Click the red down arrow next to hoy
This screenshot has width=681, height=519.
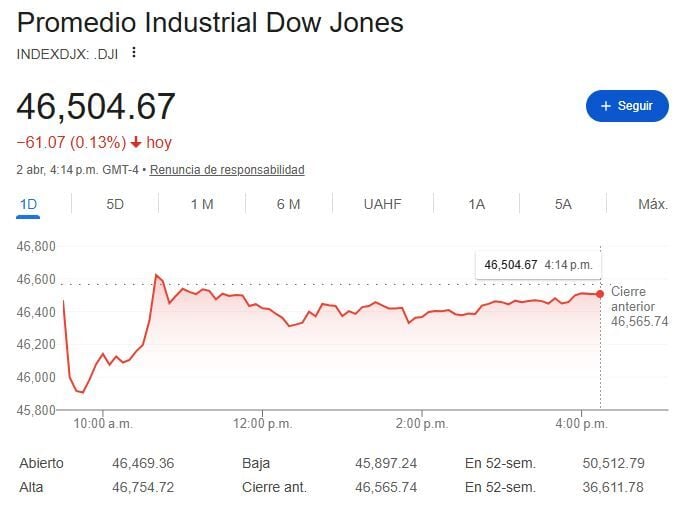click(135, 143)
